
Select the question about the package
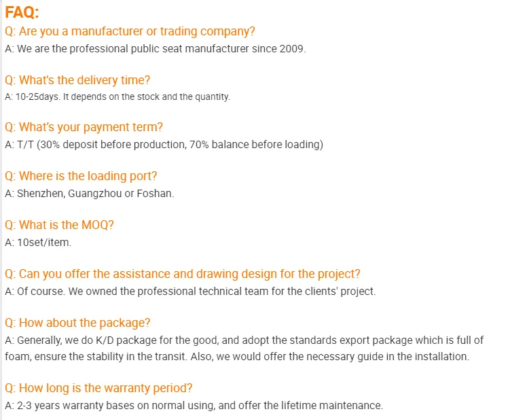pyautogui.click(x=77, y=322)
